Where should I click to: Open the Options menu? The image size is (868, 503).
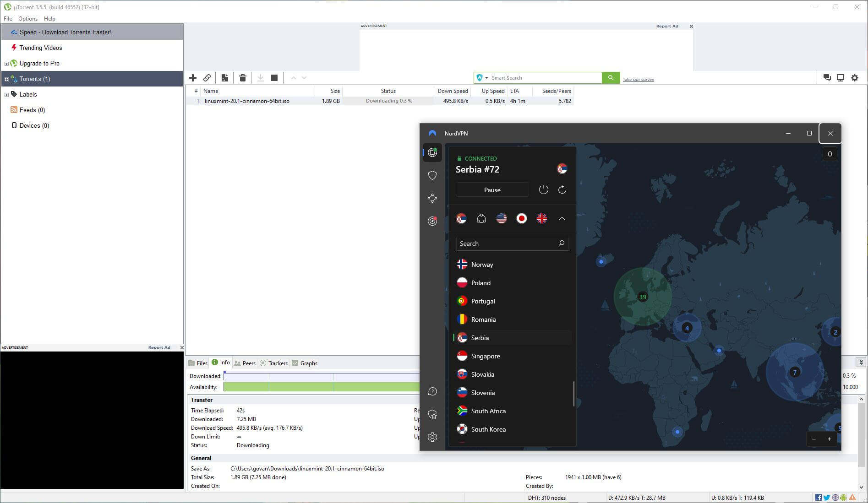tap(28, 19)
